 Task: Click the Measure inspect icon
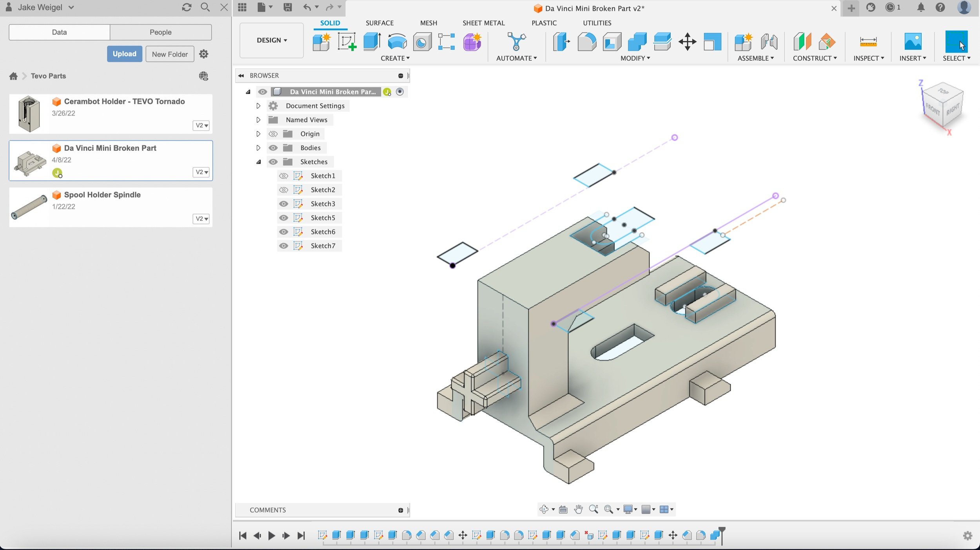pos(868,42)
